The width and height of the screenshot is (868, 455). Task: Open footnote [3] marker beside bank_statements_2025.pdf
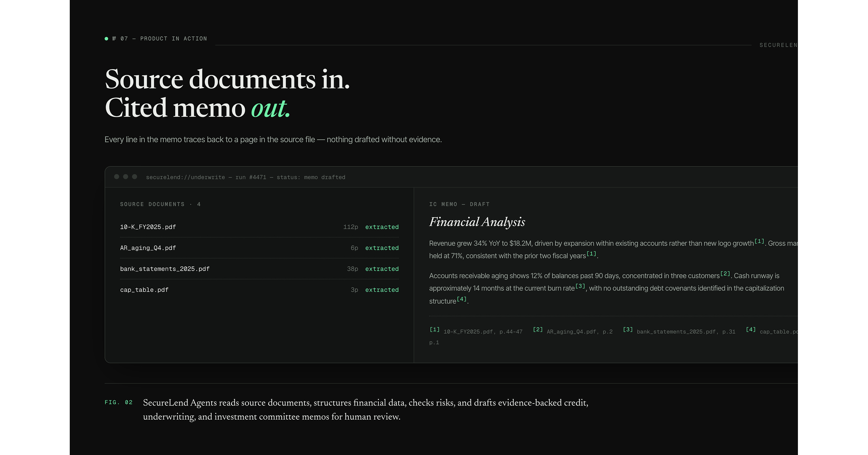click(x=628, y=330)
